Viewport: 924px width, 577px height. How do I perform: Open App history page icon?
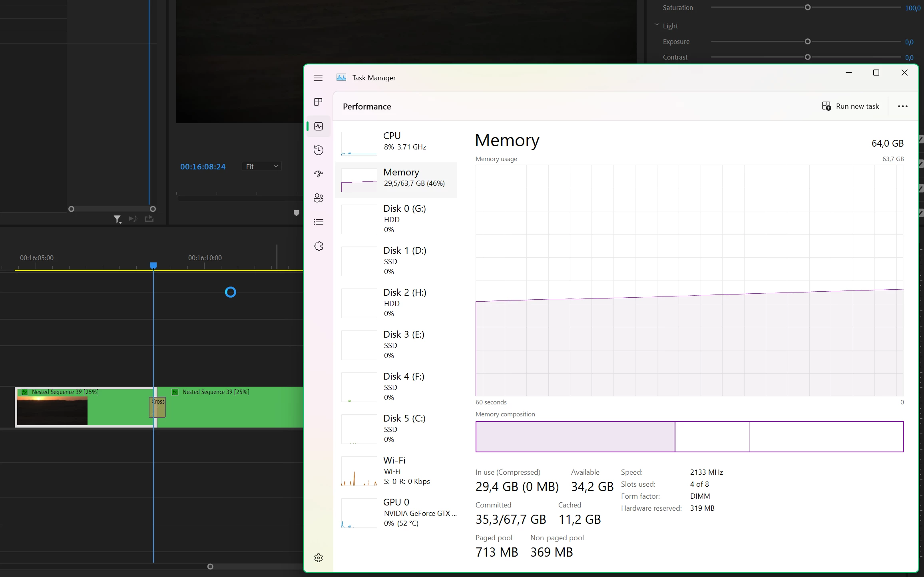[318, 150]
